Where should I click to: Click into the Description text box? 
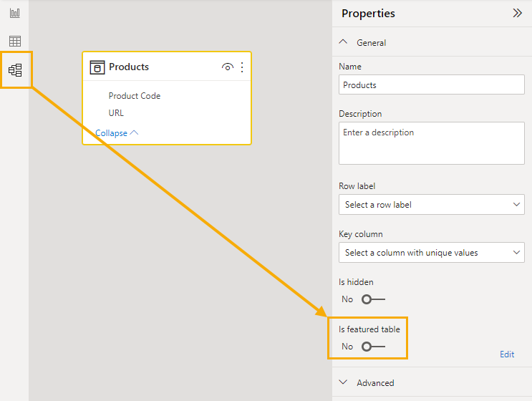point(432,143)
